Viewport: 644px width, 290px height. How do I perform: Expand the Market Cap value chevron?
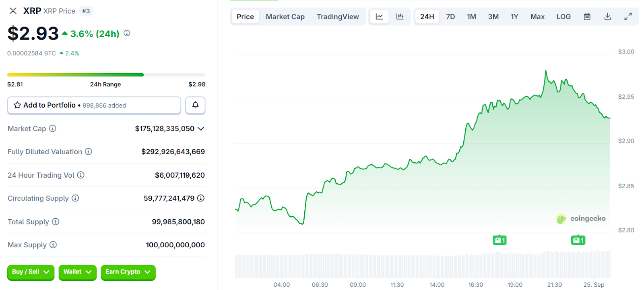(201, 128)
